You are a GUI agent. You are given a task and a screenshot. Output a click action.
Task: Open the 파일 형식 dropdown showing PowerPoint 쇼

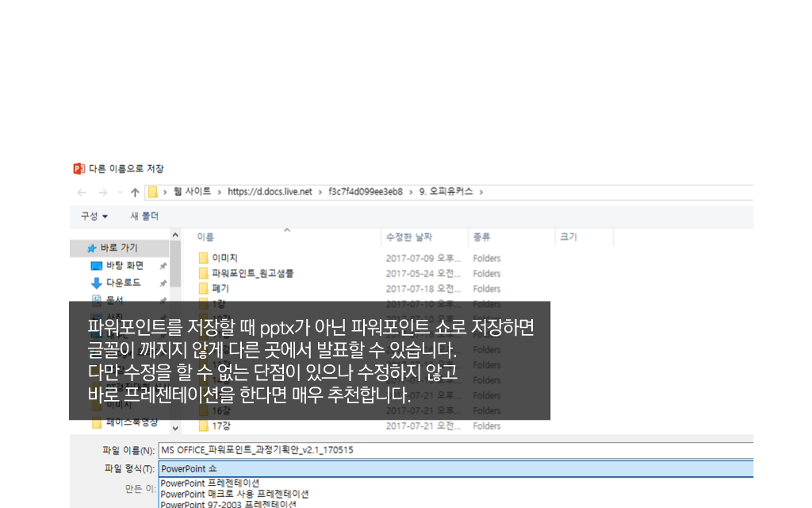(x=456, y=469)
